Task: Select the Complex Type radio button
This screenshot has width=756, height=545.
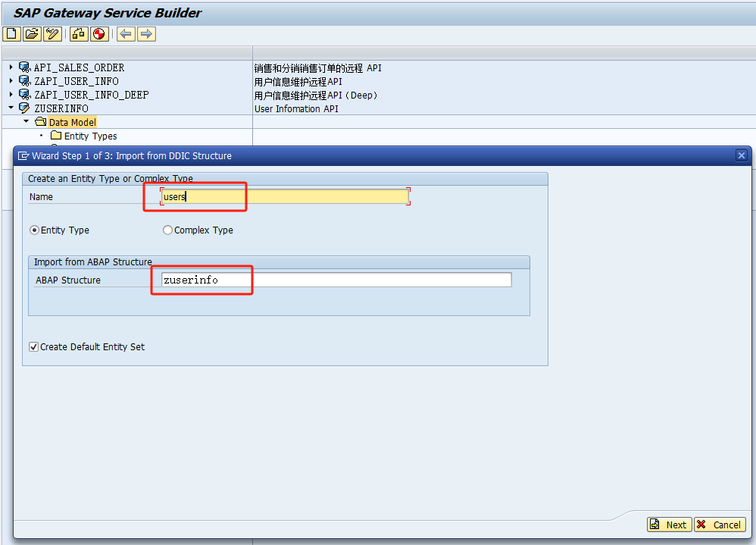Action: pos(167,230)
